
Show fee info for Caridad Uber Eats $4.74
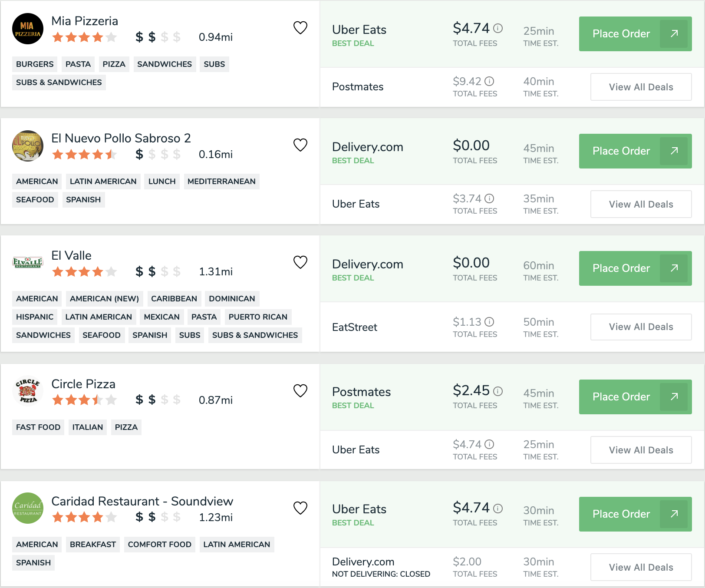coord(498,509)
